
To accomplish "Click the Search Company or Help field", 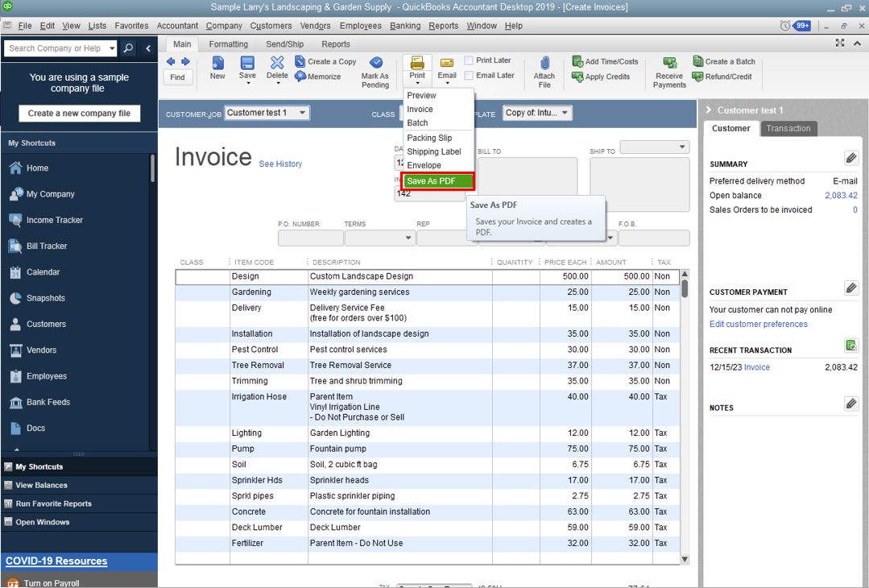I will (x=55, y=48).
